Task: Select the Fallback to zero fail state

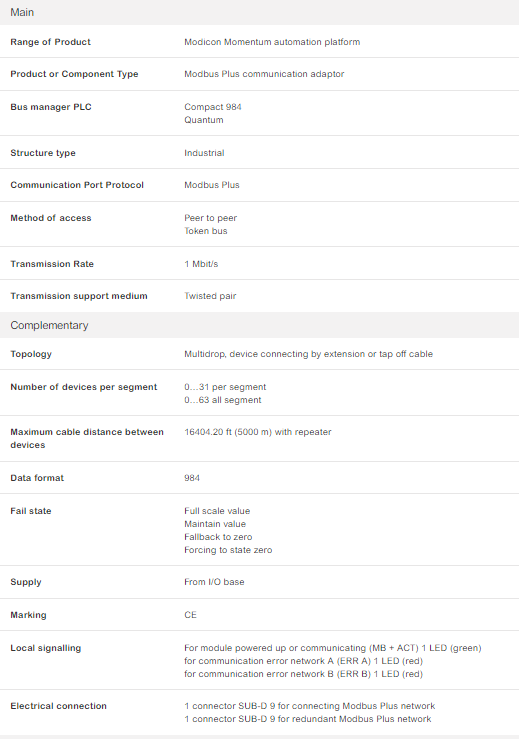Action: tap(218, 537)
